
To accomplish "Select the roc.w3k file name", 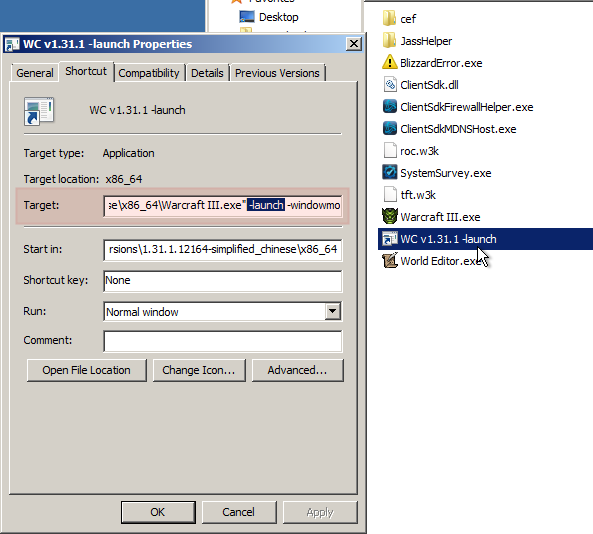I will [x=419, y=151].
